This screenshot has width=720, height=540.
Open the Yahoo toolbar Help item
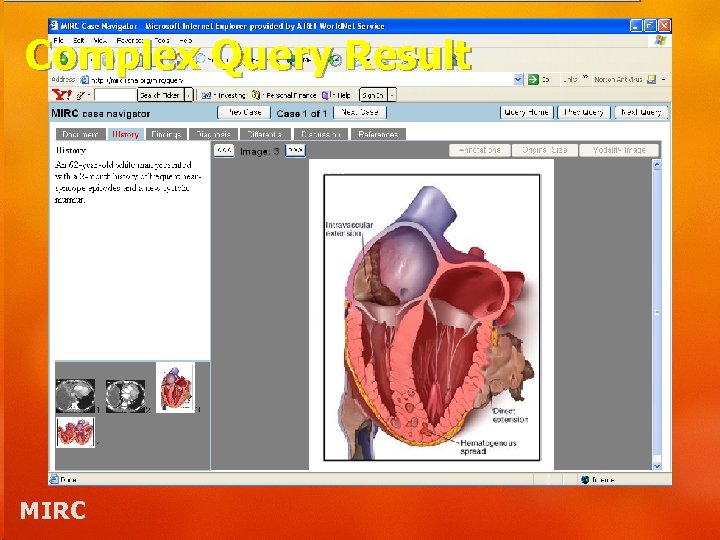tap(337, 95)
